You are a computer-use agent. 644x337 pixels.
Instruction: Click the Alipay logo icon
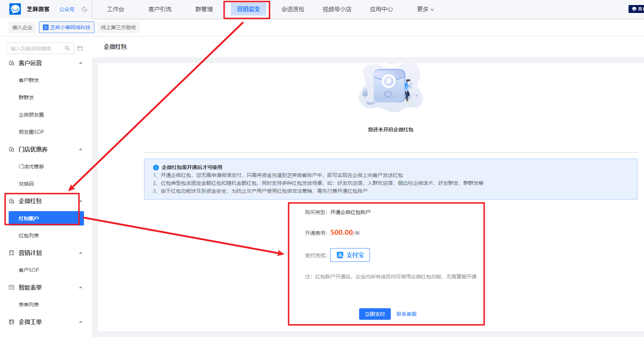[x=340, y=255]
